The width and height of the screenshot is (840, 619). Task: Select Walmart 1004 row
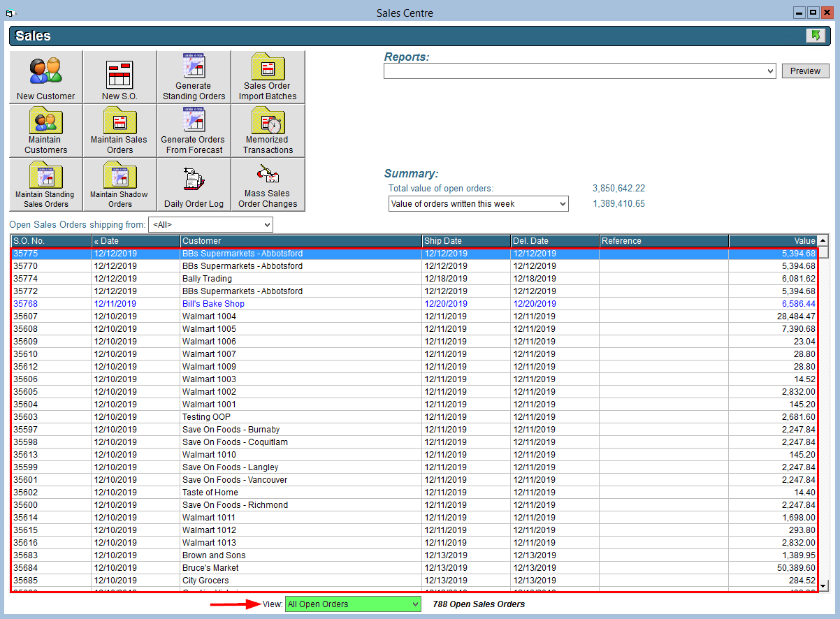414,316
